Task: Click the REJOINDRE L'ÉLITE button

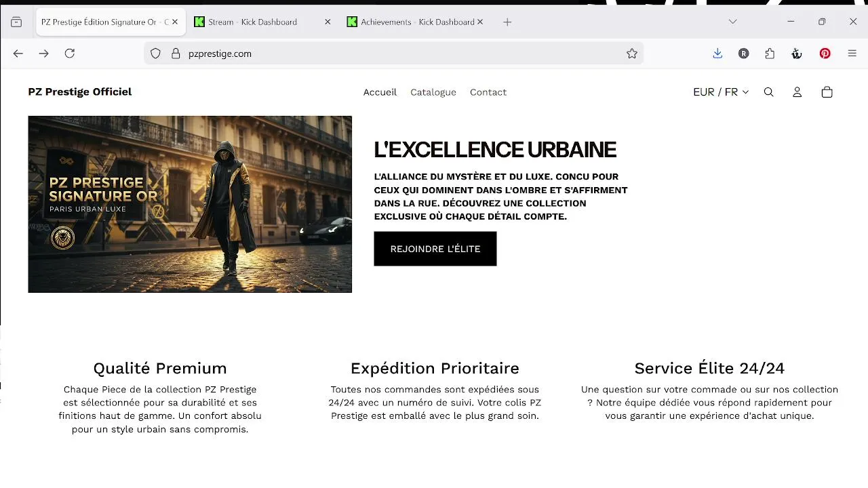Action: point(435,249)
